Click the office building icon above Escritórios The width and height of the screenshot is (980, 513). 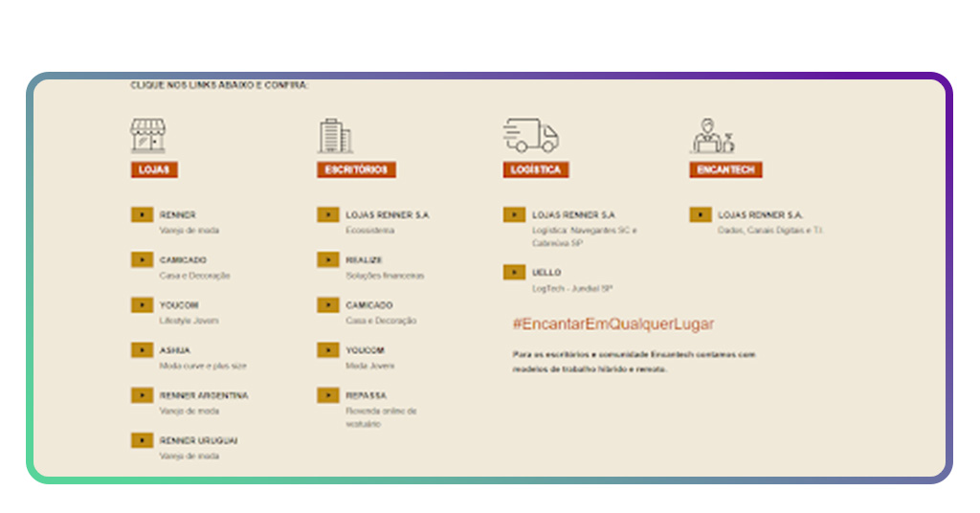pos(334,135)
